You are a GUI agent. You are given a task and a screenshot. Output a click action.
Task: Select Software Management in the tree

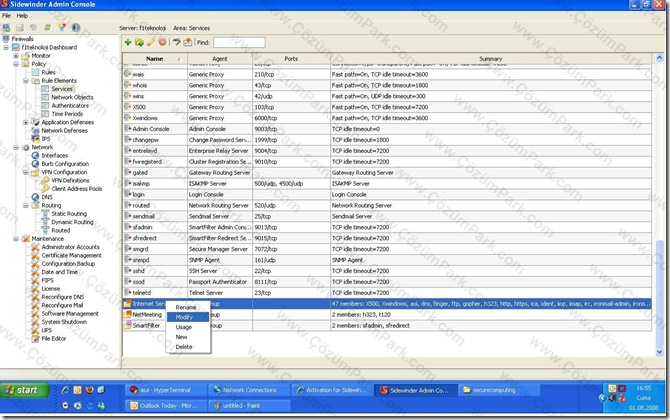[70, 314]
